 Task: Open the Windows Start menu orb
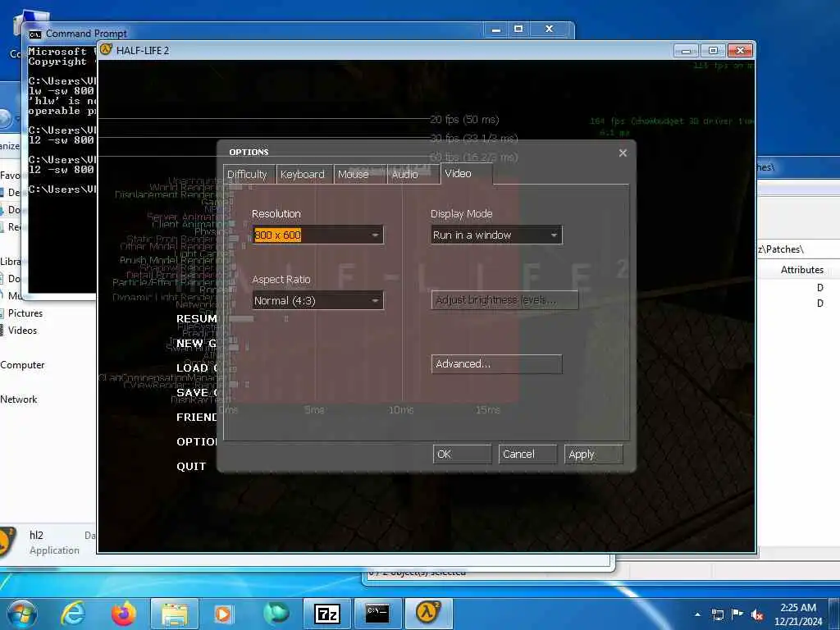(22, 613)
